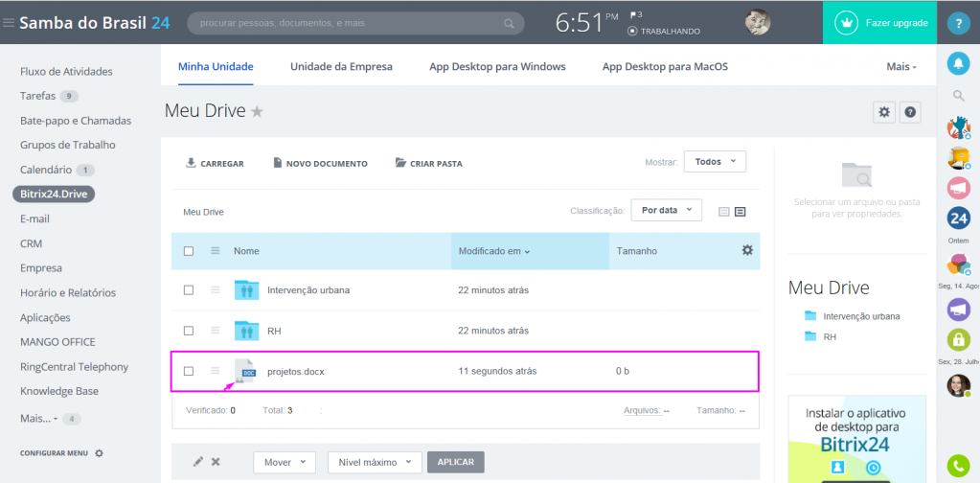This screenshot has width=980, height=483.
Task: Check the Intervenção urbana row checkbox
Action: click(189, 290)
